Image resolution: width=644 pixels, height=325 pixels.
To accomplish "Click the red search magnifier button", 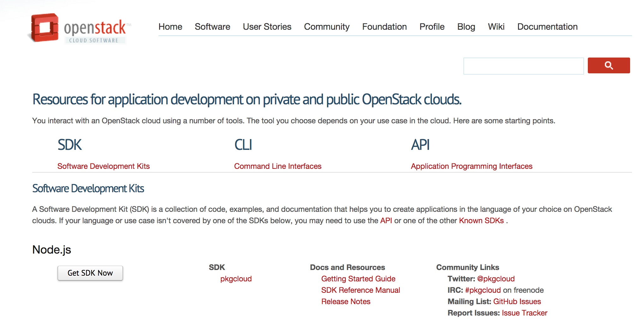I will 608,65.
